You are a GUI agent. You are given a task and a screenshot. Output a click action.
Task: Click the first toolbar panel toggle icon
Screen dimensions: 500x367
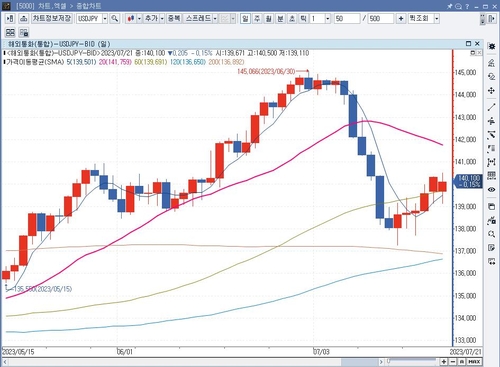(10, 18)
